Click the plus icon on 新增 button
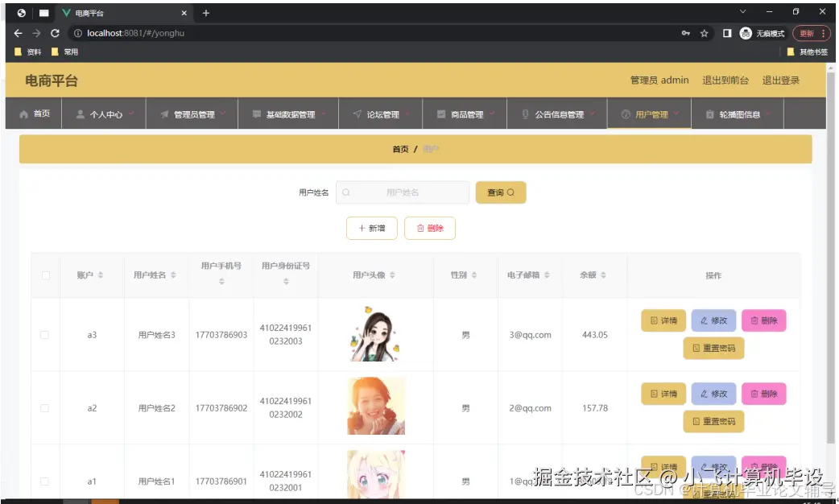Viewport: 839px width, 504px height. [361, 229]
